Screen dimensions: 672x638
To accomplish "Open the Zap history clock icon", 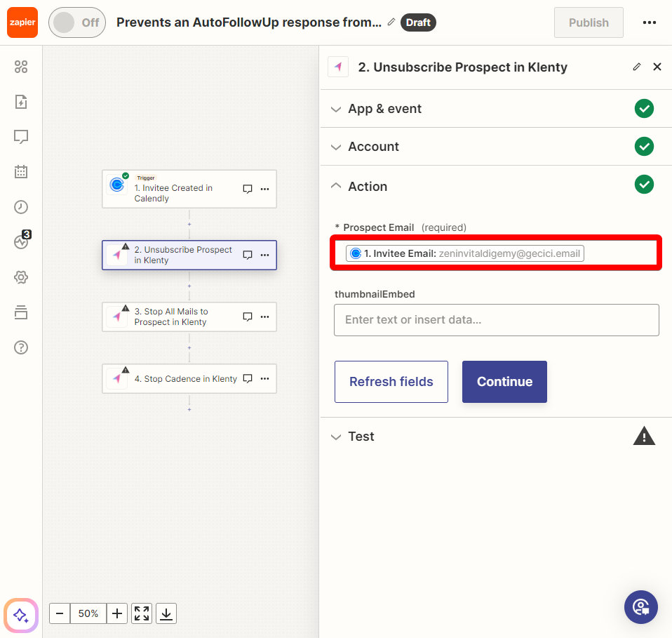I will 21,207.
